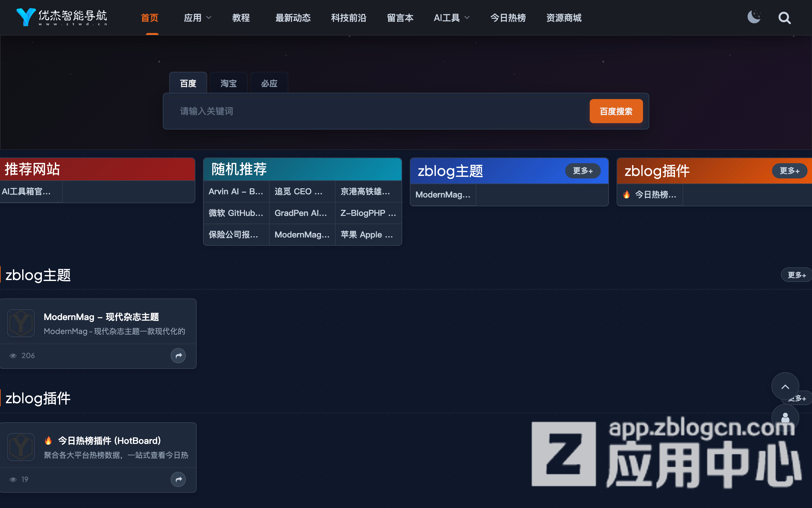The image size is (812, 508).
Task: Open the 微软 GitHub... link
Action: pos(236,213)
